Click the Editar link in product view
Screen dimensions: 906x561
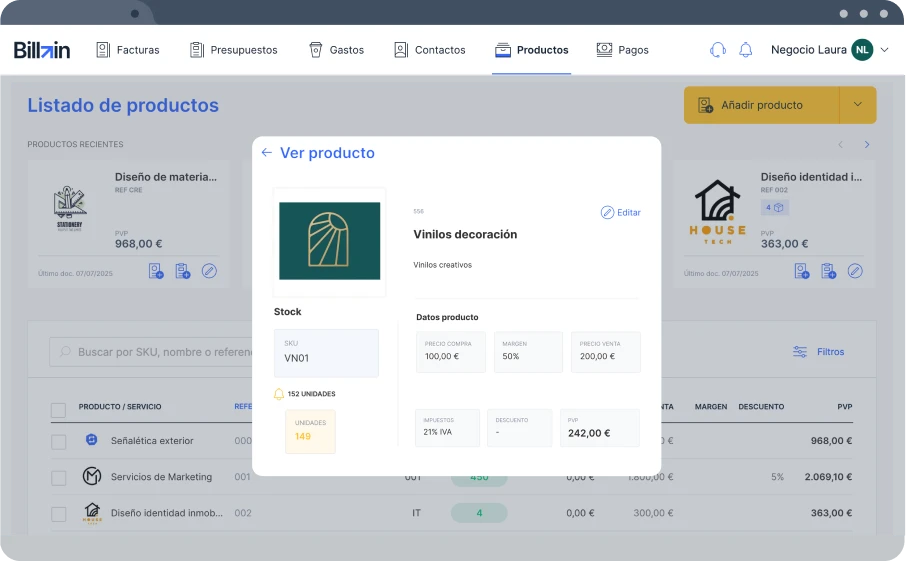pos(620,212)
